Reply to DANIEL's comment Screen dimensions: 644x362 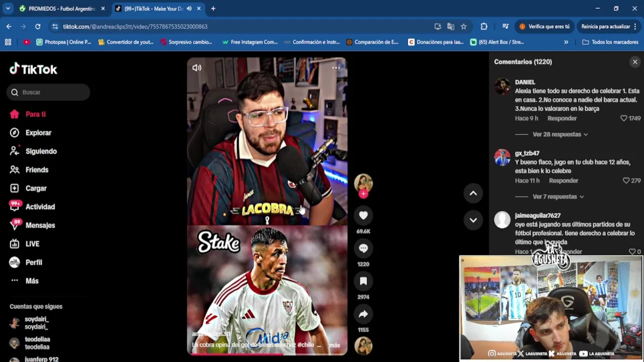562,118
